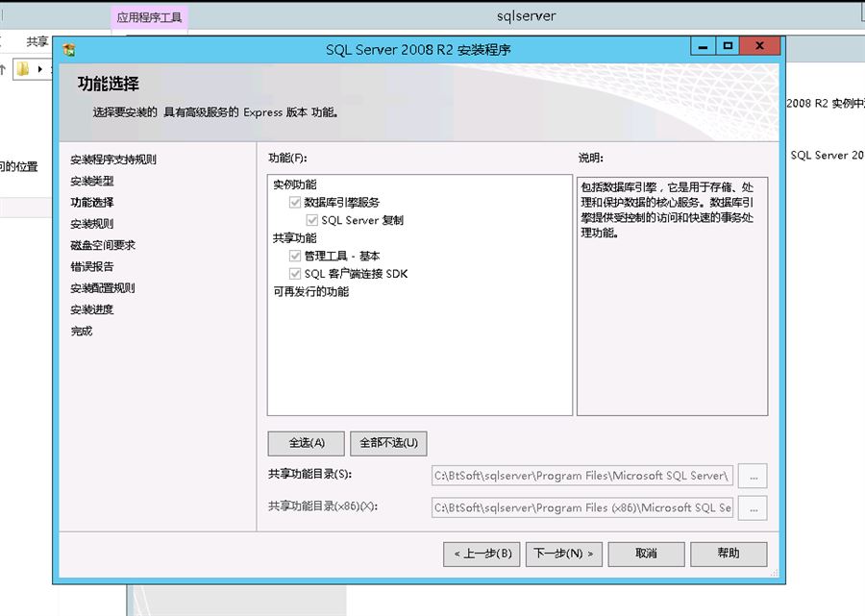This screenshot has height=616, width=865.
Task: Uncheck SQL 客户端连接 SDK feature
Action: (x=296, y=274)
